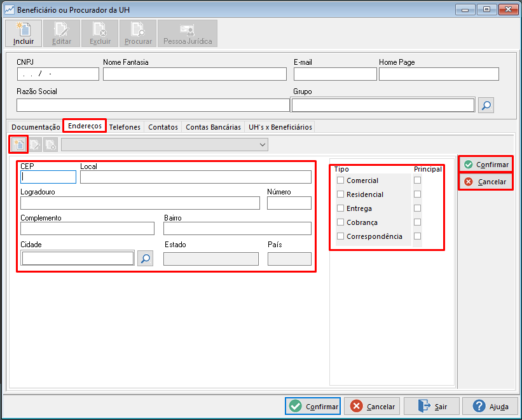Check the Residencial address type
This screenshot has width=522, height=420.
tap(341, 194)
